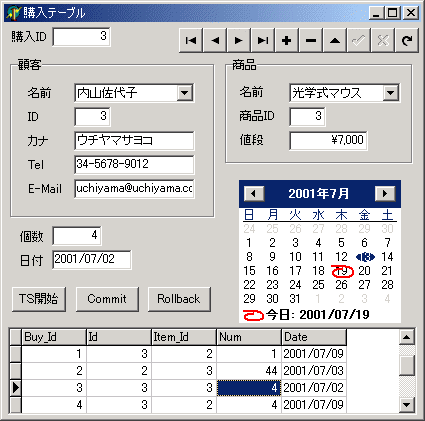Open the customer name dropdown
Screen dimensions: 425x421
[x=185, y=93]
